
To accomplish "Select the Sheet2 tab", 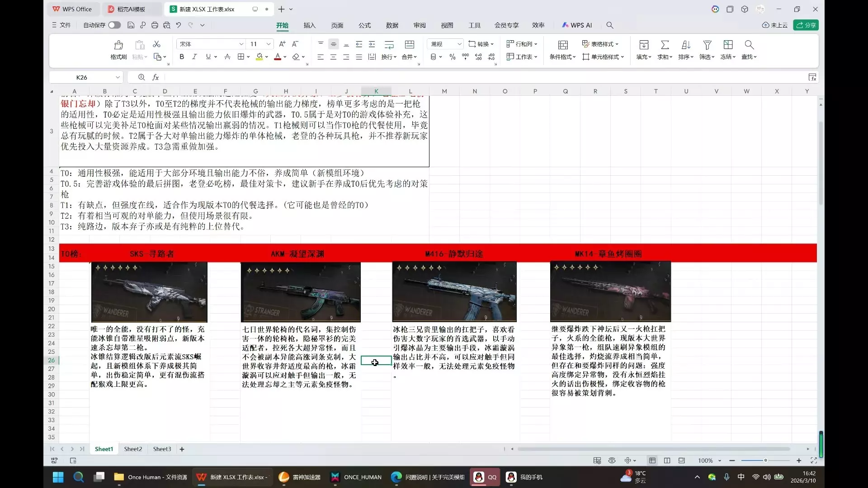I will (x=133, y=449).
